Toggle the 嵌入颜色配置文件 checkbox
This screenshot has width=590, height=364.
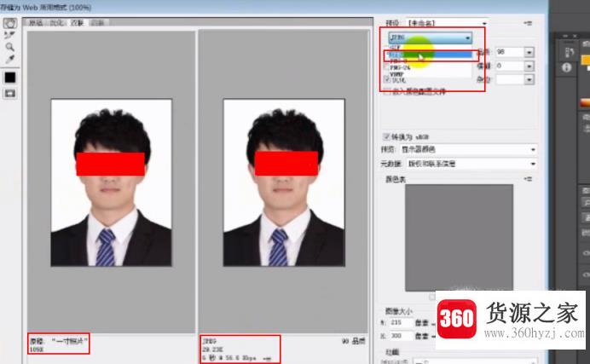pos(386,91)
